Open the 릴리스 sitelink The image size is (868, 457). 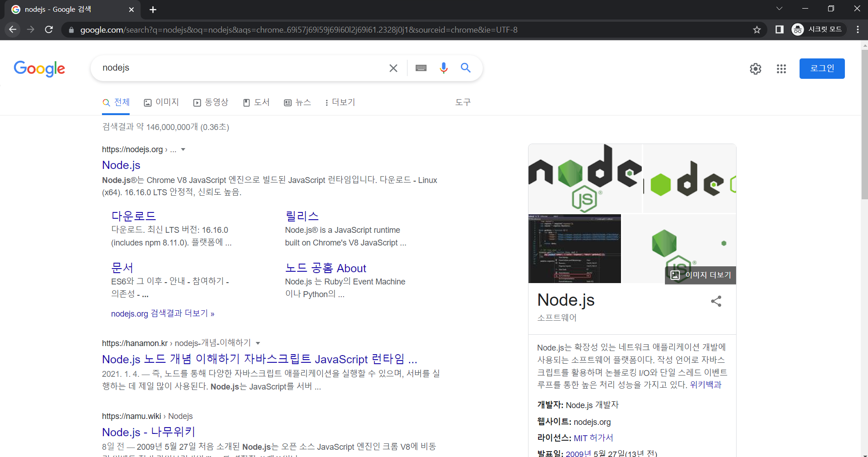coord(302,216)
